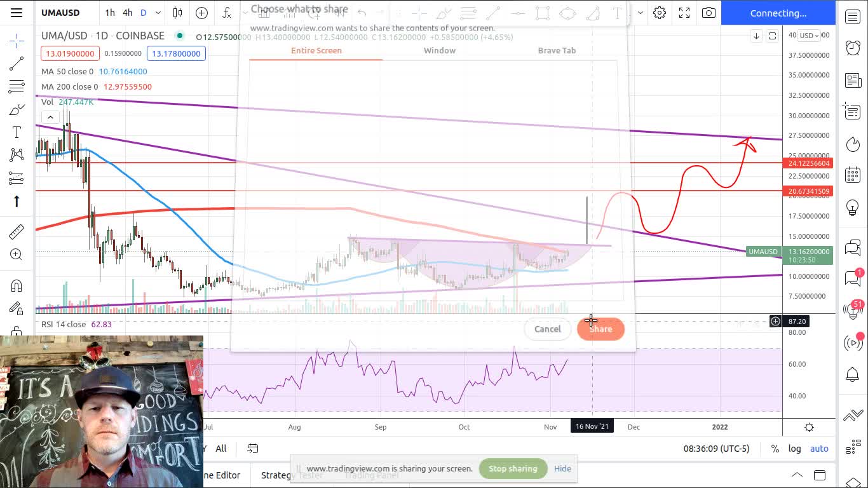Open the news panel in right sidebar

coord(853,80)
